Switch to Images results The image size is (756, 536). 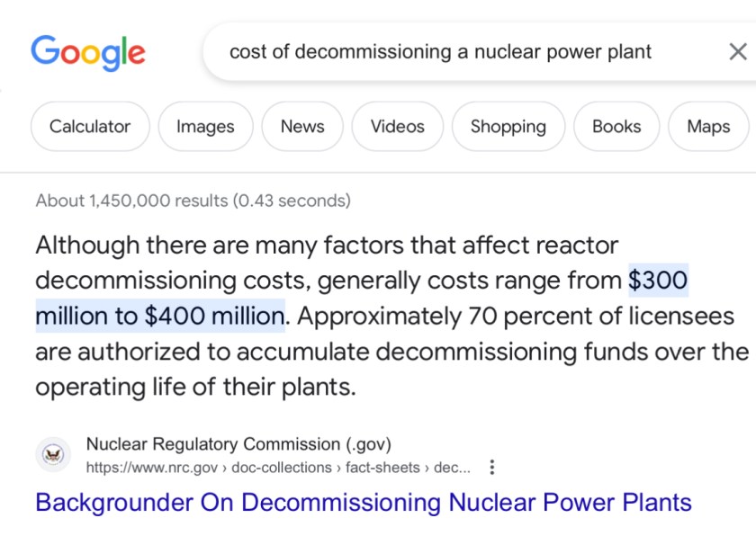coord(205,127)
